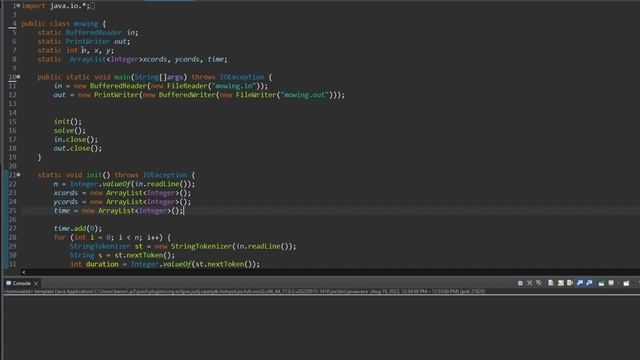Click the Terminate icon in Console toolbar
The width and height of the screenshot is (640, 360).
tap(520, 283)
